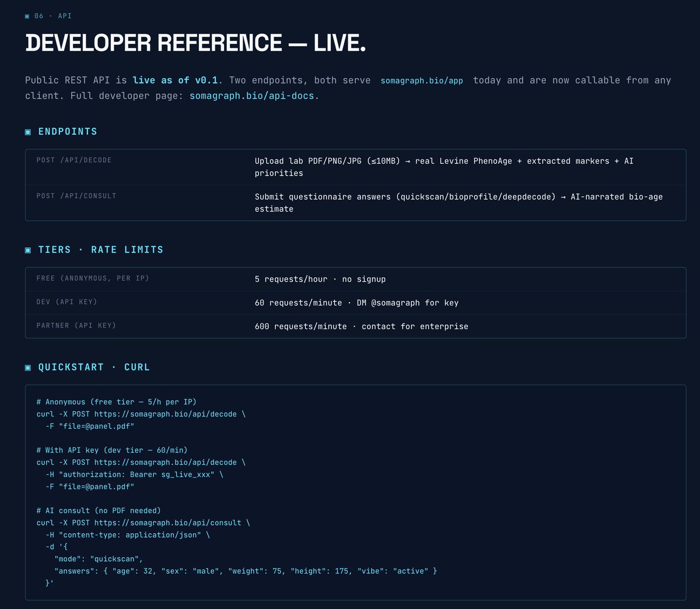Click the square icon before '06 · API'

(x=27, y=16)
